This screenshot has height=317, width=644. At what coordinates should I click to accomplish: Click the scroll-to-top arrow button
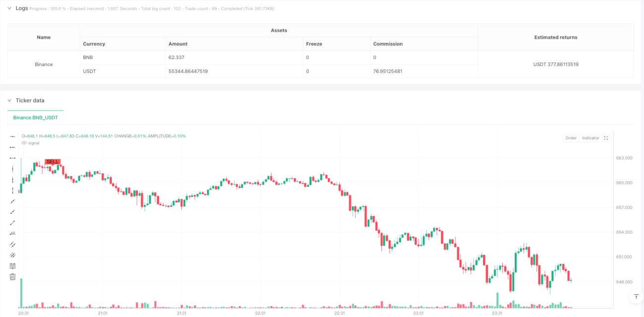(636, 296)
